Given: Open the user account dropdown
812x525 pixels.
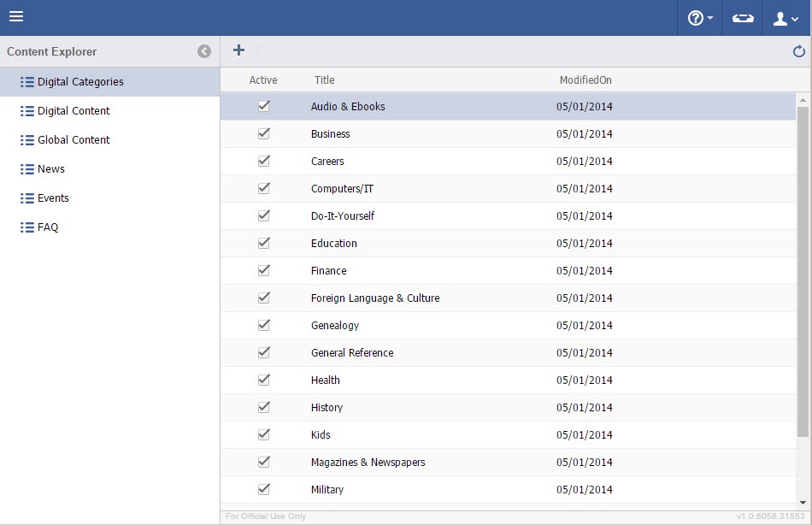Looking at the screenshot, I should point(786,18).
